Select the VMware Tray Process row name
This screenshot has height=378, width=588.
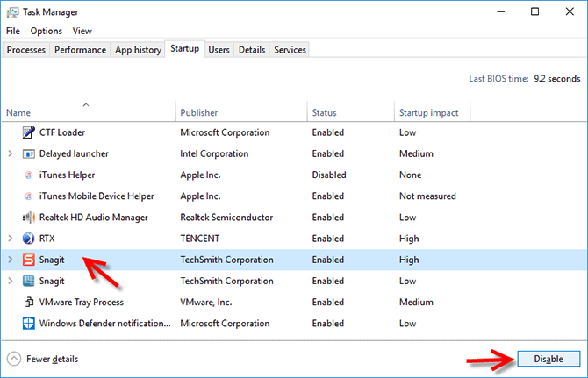82,302
